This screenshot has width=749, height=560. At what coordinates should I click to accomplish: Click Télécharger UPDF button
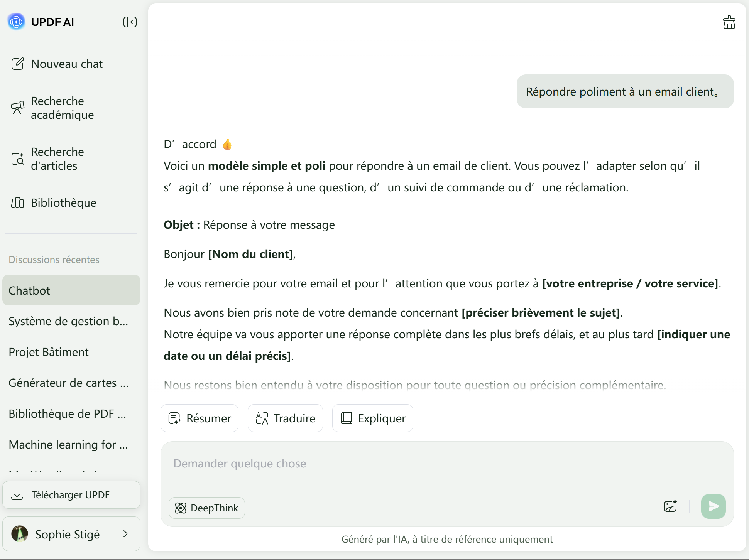point(71,495)
